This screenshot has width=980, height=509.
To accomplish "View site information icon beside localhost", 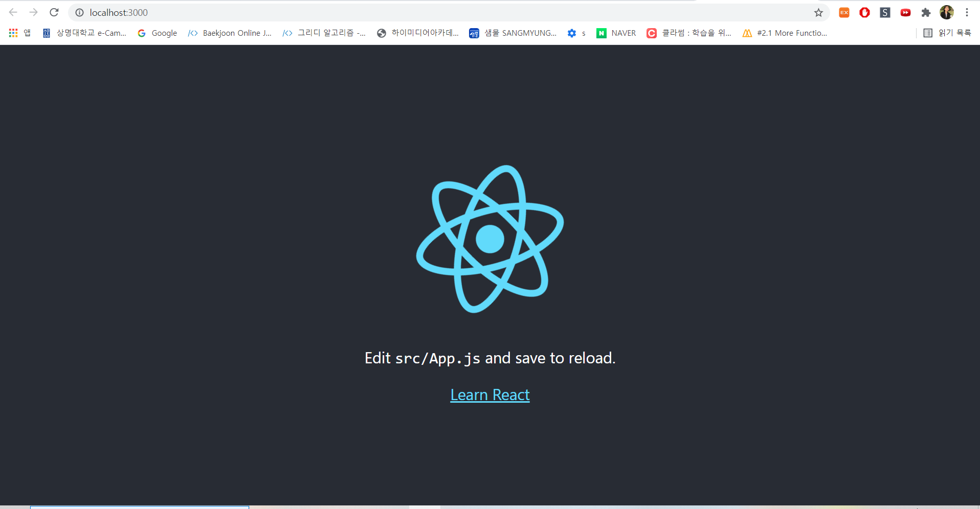I will [x=79, y=12].
